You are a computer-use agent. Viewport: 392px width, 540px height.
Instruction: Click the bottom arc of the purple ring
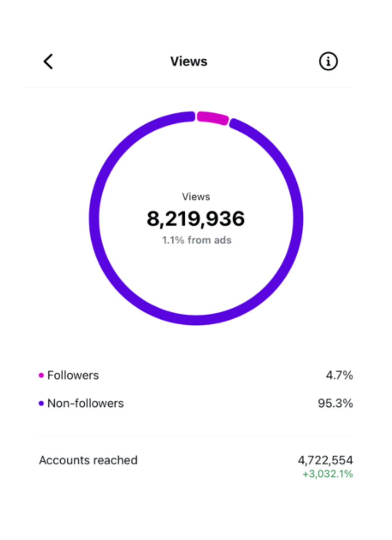click(x=196, y=320)
